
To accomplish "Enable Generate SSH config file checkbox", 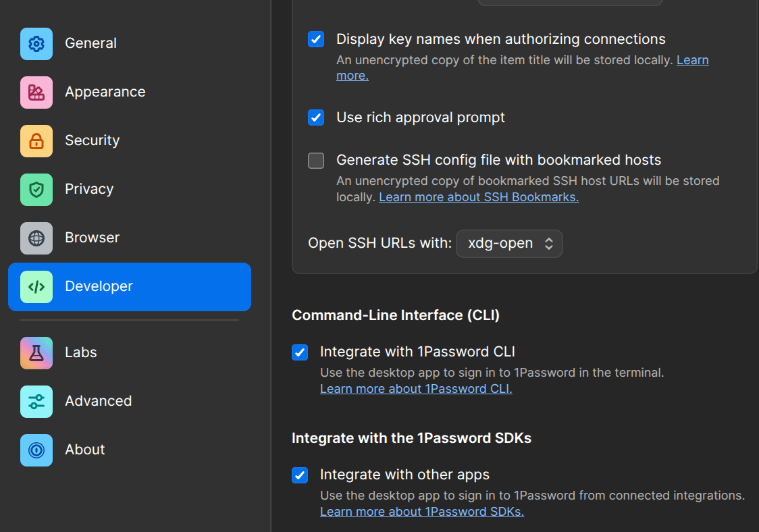I will coord(316,160).
